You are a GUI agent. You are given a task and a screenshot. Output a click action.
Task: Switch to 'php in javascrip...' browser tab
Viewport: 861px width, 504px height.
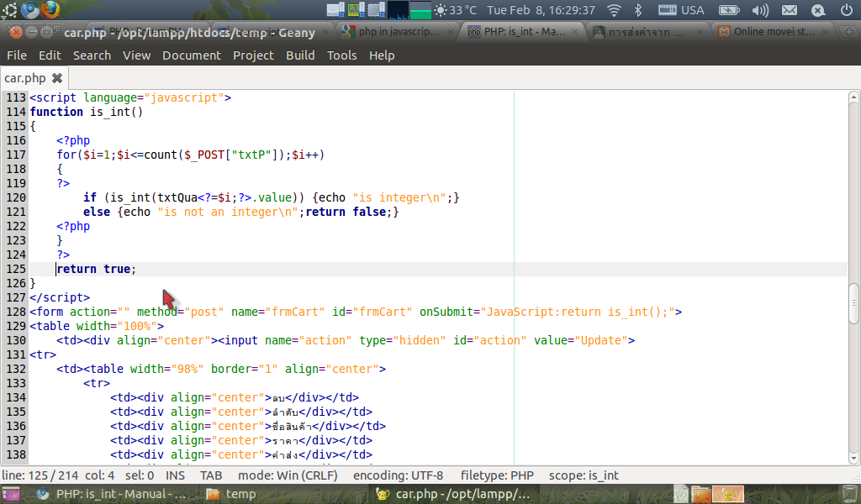[398, 32]
